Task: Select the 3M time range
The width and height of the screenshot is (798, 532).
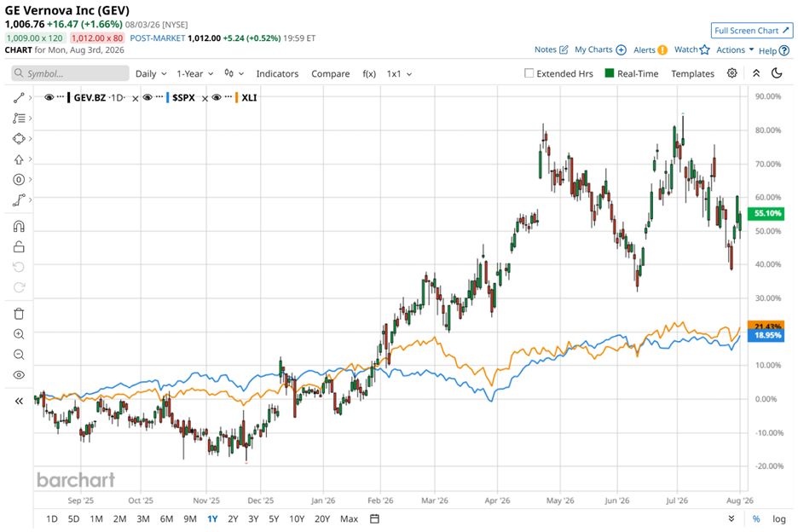Action: 143,518
